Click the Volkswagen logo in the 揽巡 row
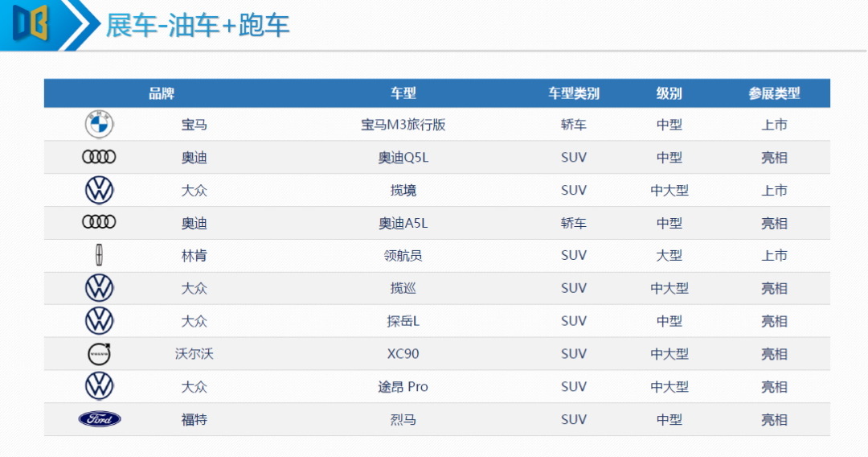This screenshot has width=868, height=457. [x=99, y=288]
